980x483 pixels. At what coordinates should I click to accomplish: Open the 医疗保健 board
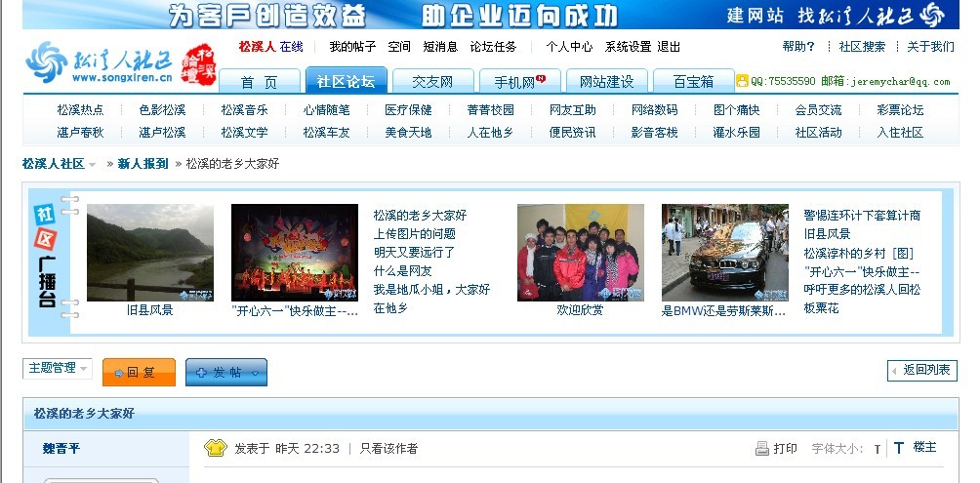(x=409, y=110)
